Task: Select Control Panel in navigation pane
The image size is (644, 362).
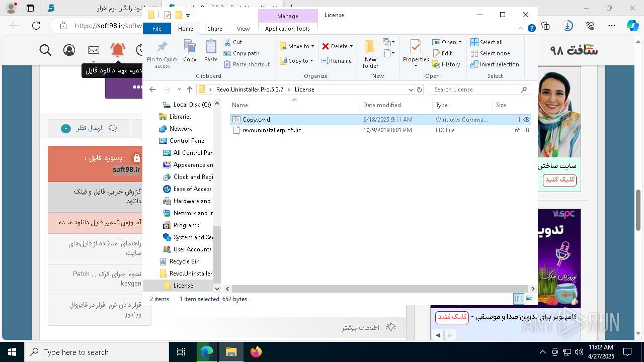Action: (187, 141)
